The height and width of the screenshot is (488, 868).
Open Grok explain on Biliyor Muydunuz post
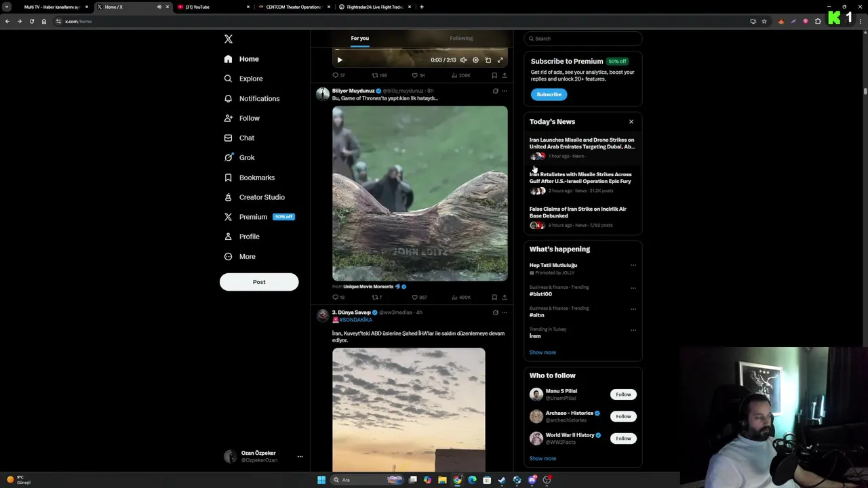[495, 91]
